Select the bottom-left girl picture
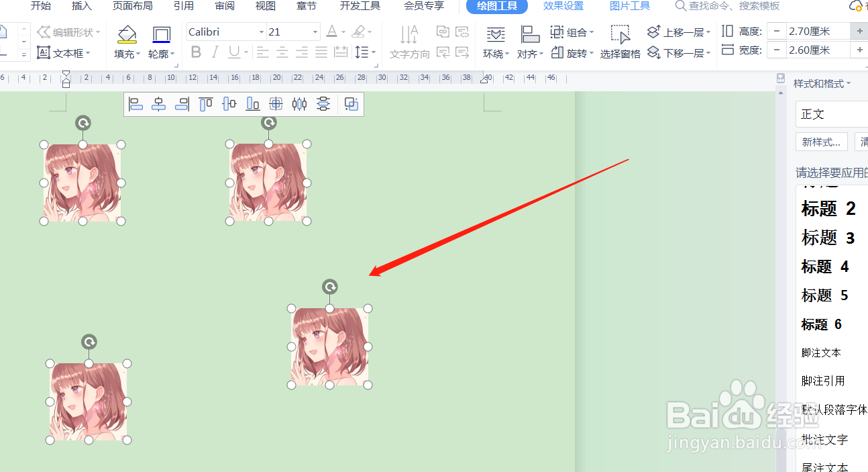Viewport: 868px width, 472px height. click(x=89, y=402)
